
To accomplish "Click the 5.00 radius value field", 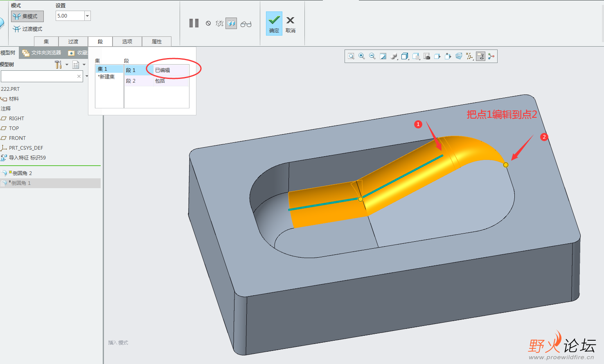I will click(x=70, y=16).
